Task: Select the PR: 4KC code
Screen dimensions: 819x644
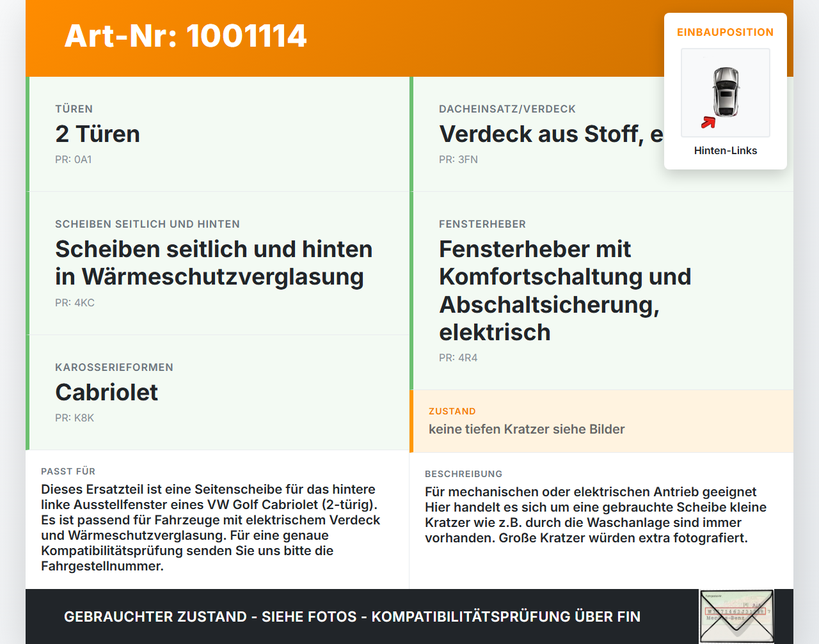Action: pos(75,302)
